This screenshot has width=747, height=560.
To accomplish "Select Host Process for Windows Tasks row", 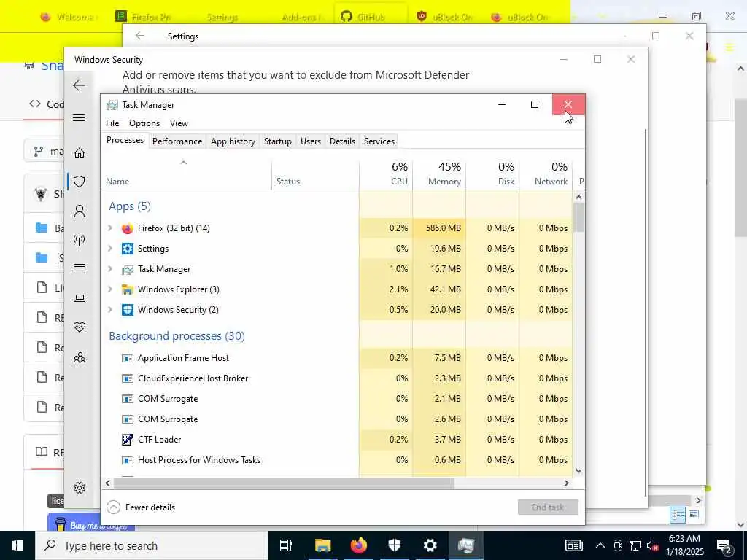I will click(x=336, y=460).
